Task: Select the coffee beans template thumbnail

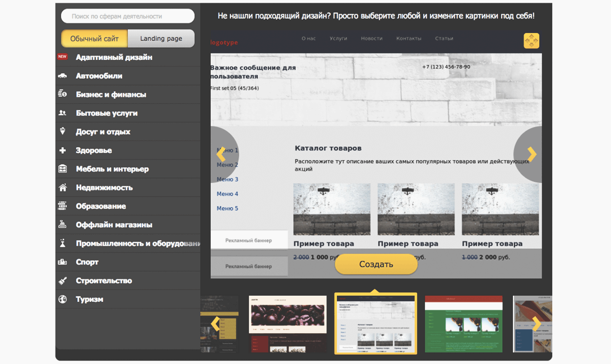Action: [x=288, y=324]
